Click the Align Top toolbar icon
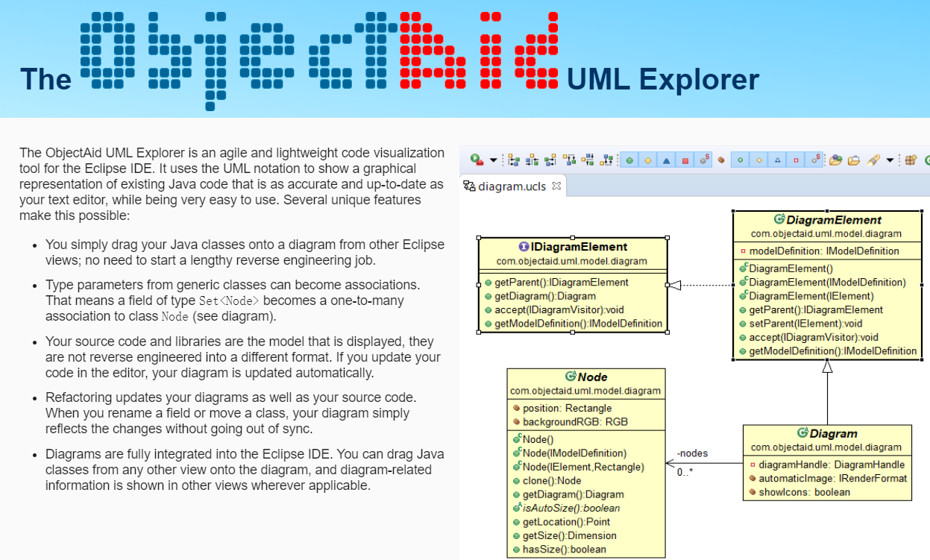Screen dimensions: 930x560 (569, 160)
